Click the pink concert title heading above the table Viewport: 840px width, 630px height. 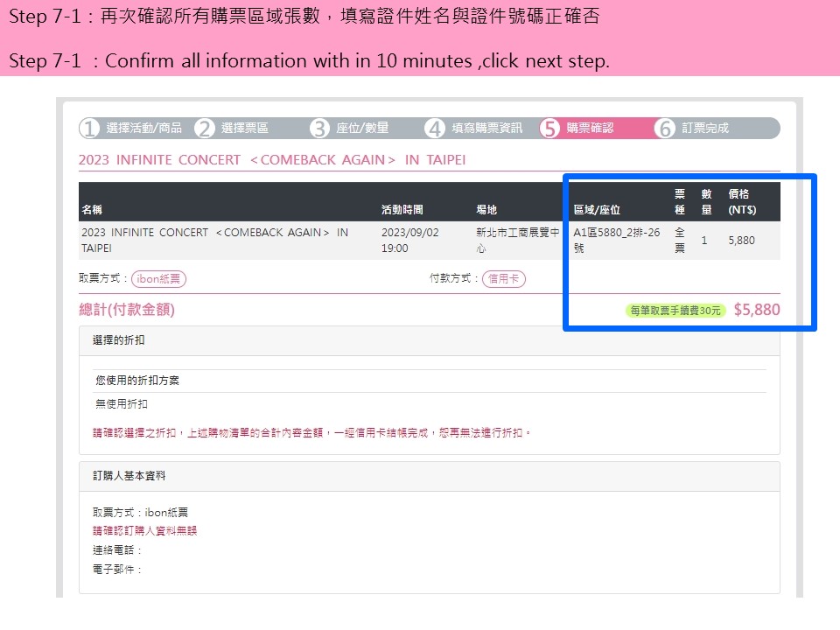point(272,160)
